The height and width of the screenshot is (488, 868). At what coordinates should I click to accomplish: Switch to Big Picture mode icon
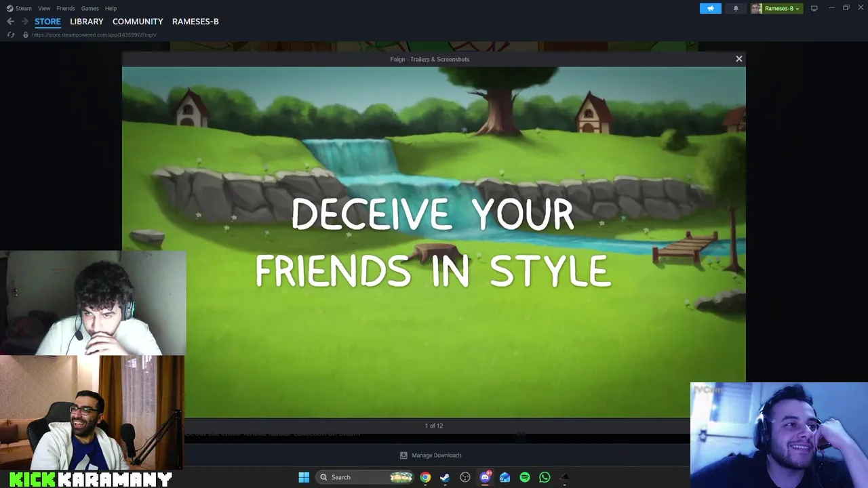point(814,8)
